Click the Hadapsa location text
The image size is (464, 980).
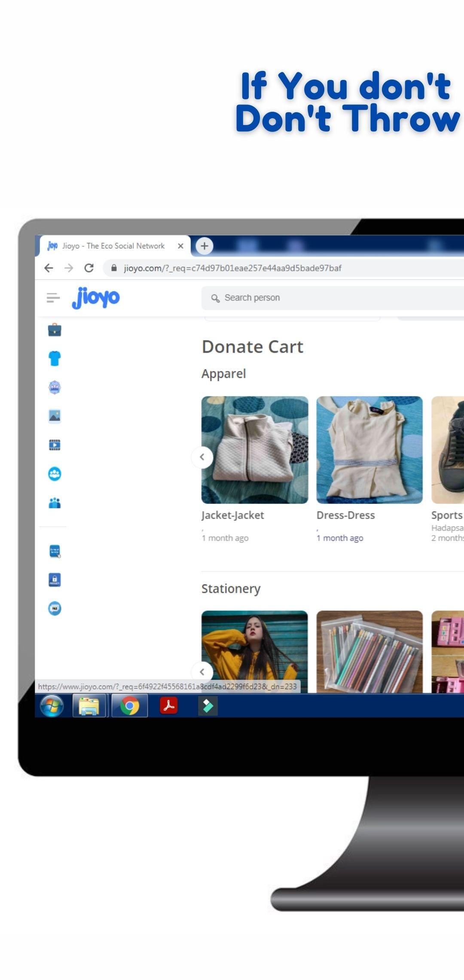pos(447,528)
